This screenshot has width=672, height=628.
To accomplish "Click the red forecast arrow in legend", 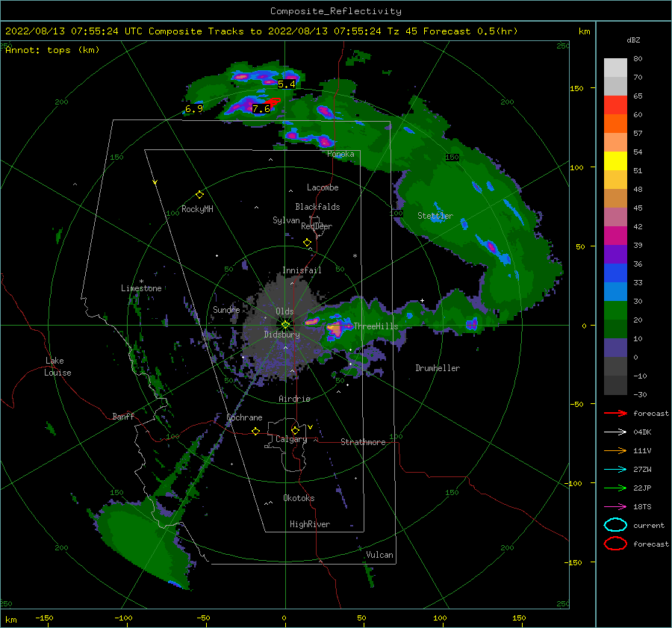I will (x=615, y=413).
